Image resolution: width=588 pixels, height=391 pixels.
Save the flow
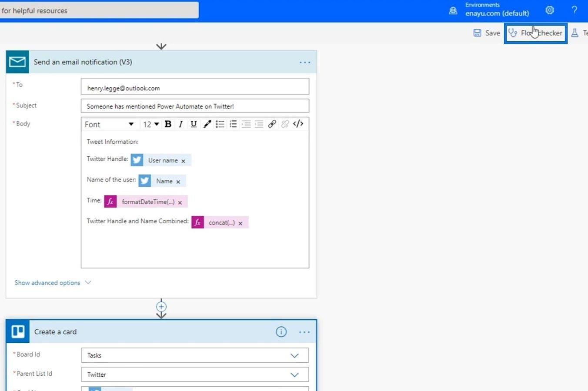pyautogui.click(x=487, y=33)
